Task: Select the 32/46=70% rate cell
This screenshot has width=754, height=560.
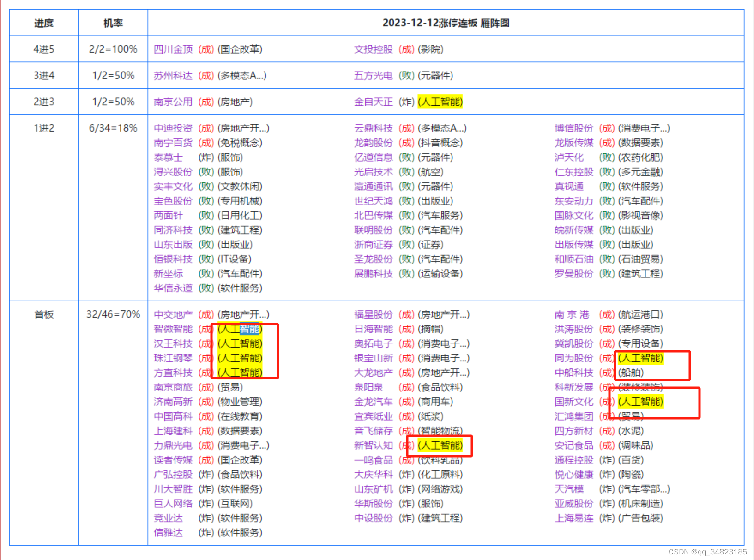Action: click(x=113, y=423)
